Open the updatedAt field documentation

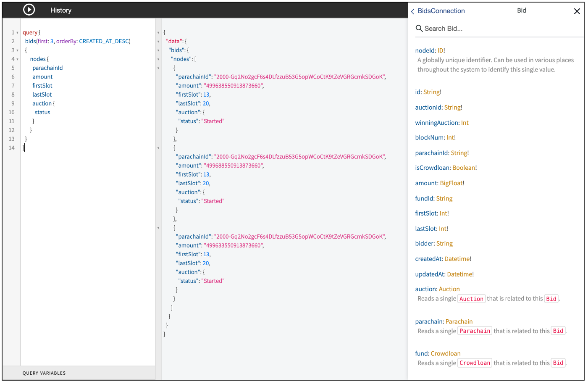[430, 274]
